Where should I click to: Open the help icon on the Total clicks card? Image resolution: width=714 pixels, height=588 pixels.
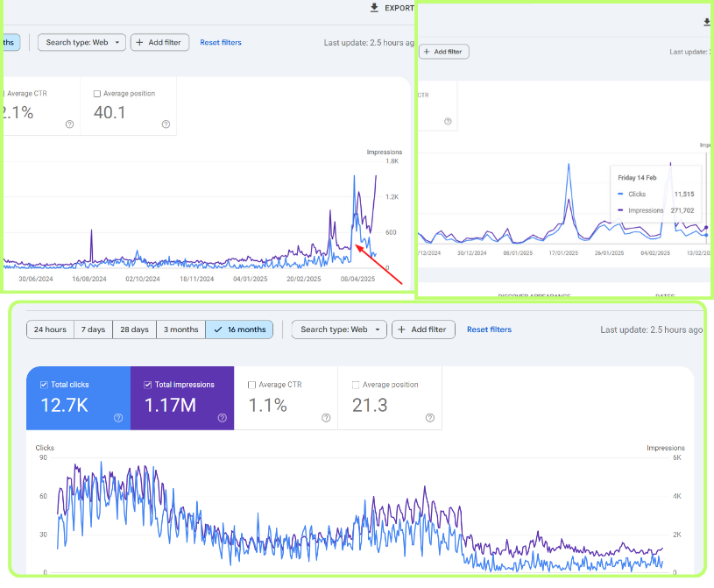(118, 418)
